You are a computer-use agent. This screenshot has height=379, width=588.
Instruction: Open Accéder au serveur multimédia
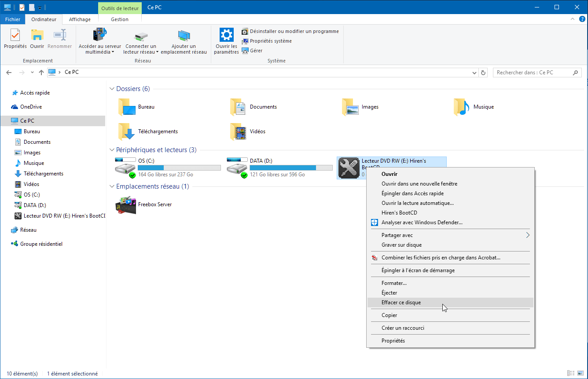point(100,41)
